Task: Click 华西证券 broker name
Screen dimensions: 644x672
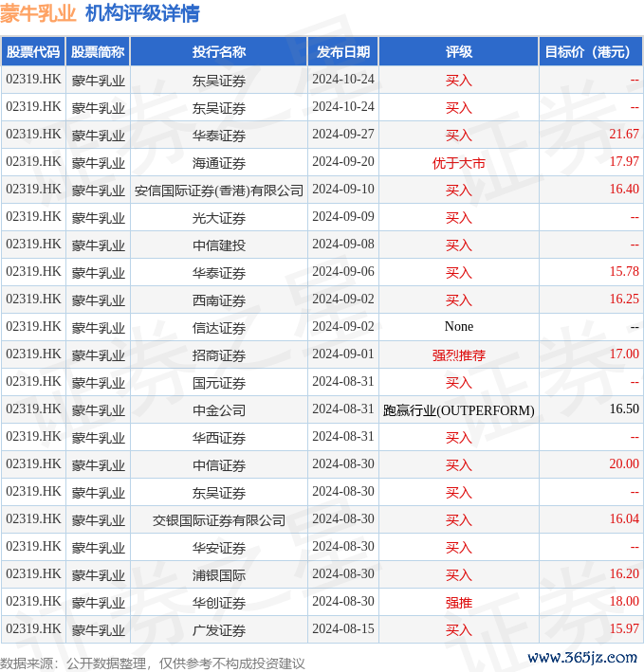Action: [x=219, y=438]
